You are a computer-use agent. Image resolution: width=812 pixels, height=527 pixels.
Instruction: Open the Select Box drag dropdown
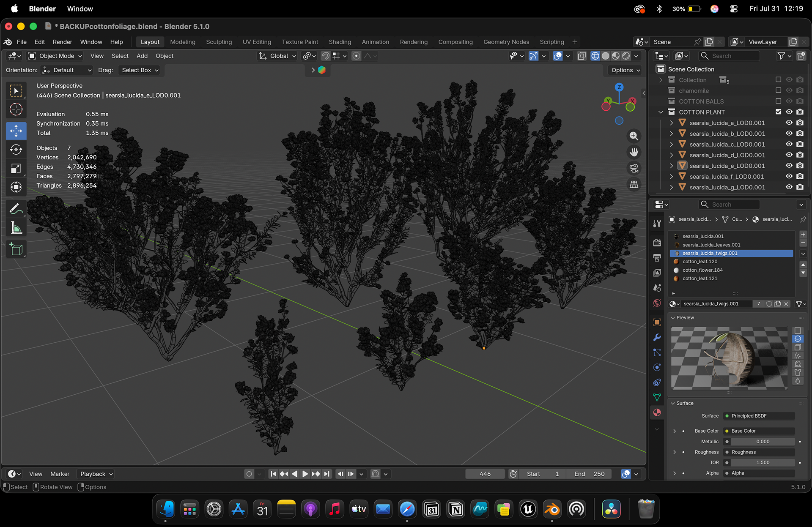[140, 70]
